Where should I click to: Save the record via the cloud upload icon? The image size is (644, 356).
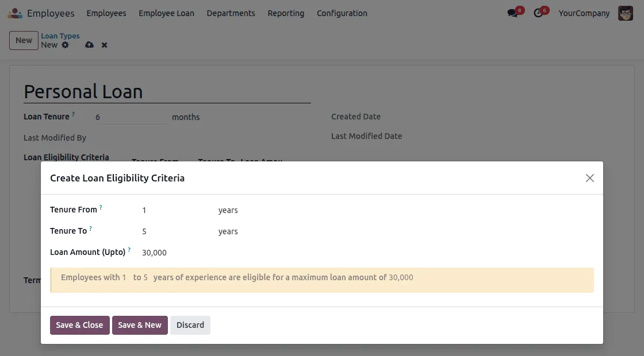(89, 45)
